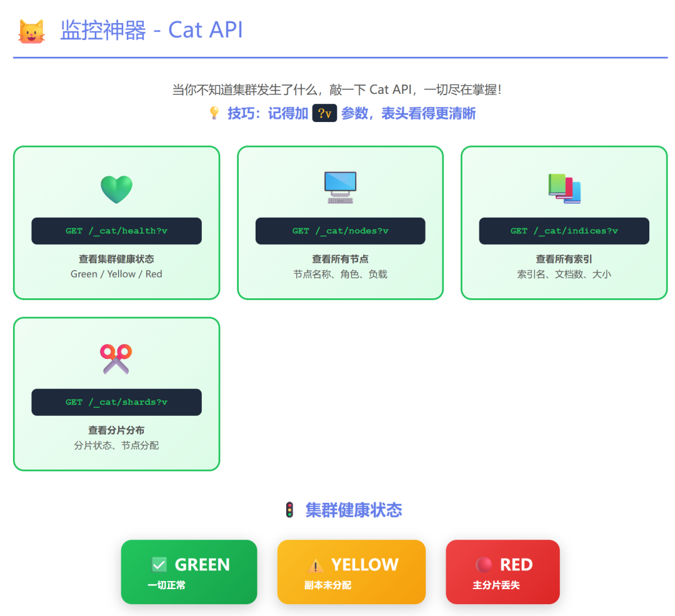Viewport: 675px width, 616px height.
Task: Click the 主分片丢失 text
Action: [496, 585]
